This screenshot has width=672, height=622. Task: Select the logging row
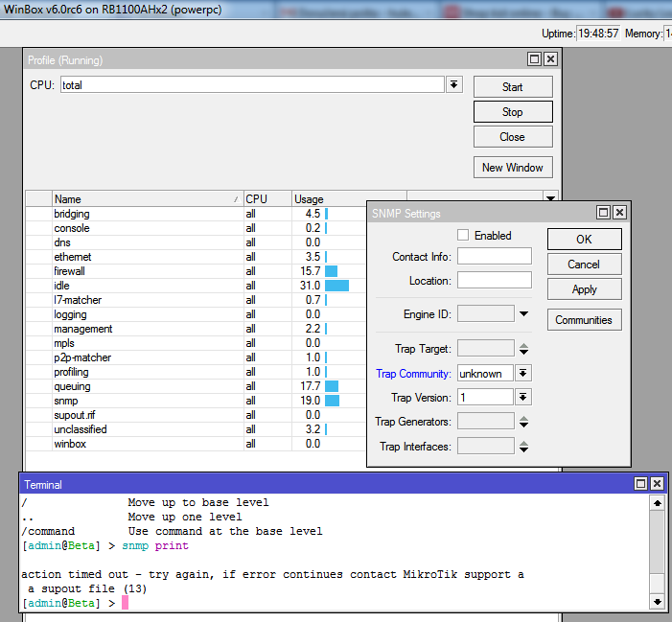196,314
